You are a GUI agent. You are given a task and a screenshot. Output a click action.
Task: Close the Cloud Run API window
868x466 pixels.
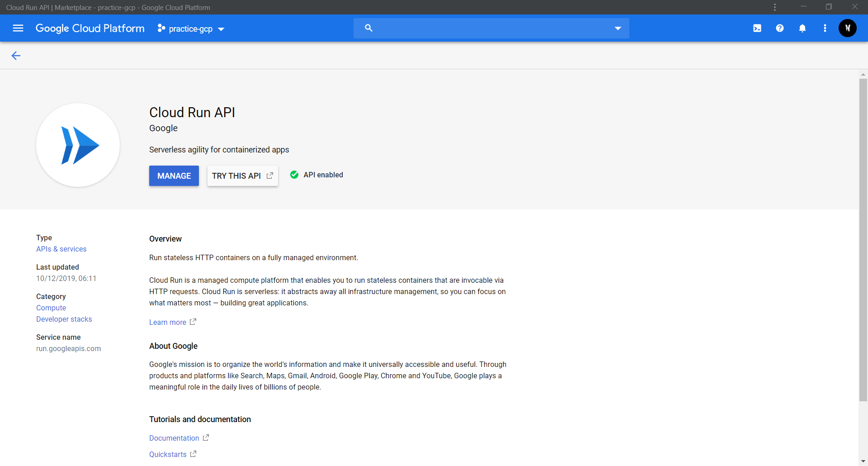[854, 7]
